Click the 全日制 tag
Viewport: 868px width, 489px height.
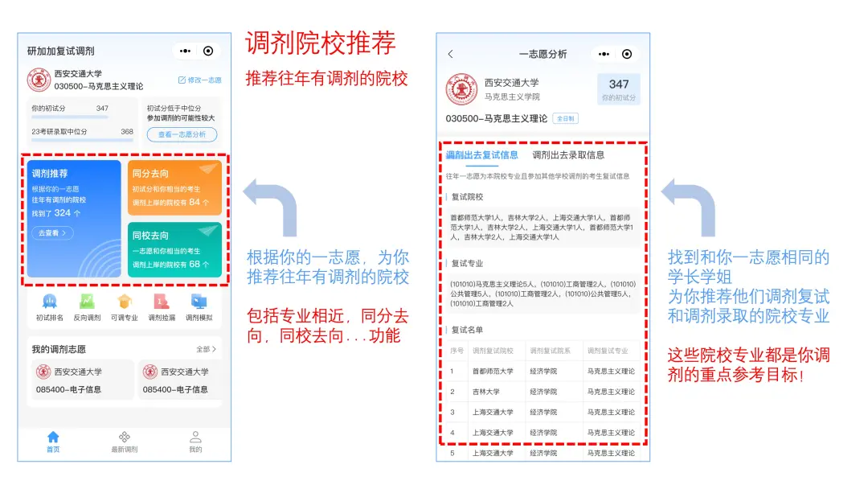pos(565,118)
